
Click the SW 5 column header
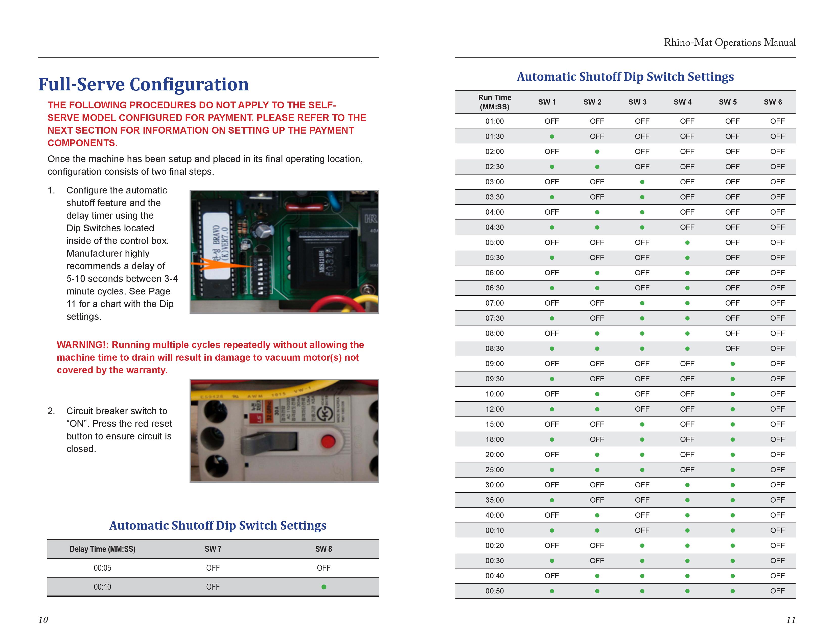[727, 102]
